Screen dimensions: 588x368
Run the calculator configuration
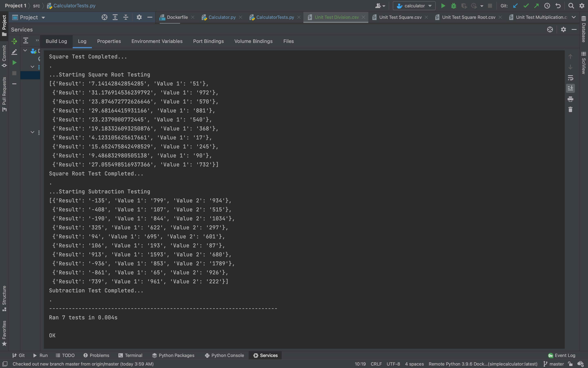pos(443,6)
